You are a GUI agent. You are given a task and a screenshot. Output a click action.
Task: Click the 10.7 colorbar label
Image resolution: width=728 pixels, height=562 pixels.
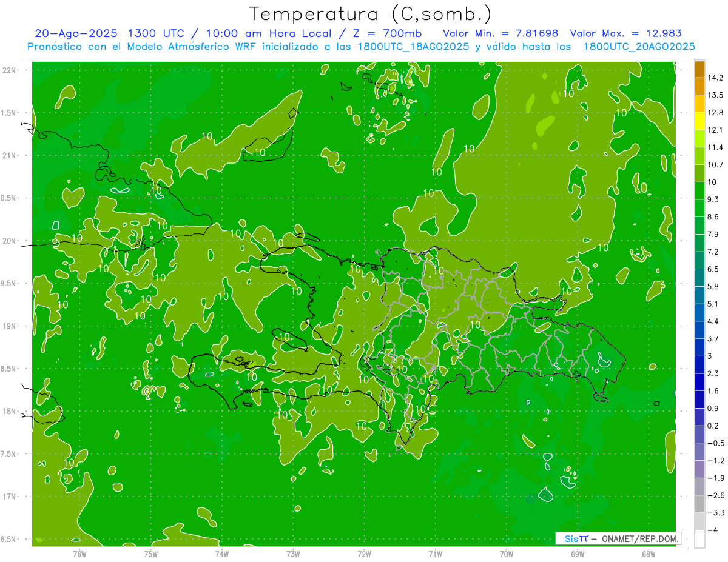point(716,165)
